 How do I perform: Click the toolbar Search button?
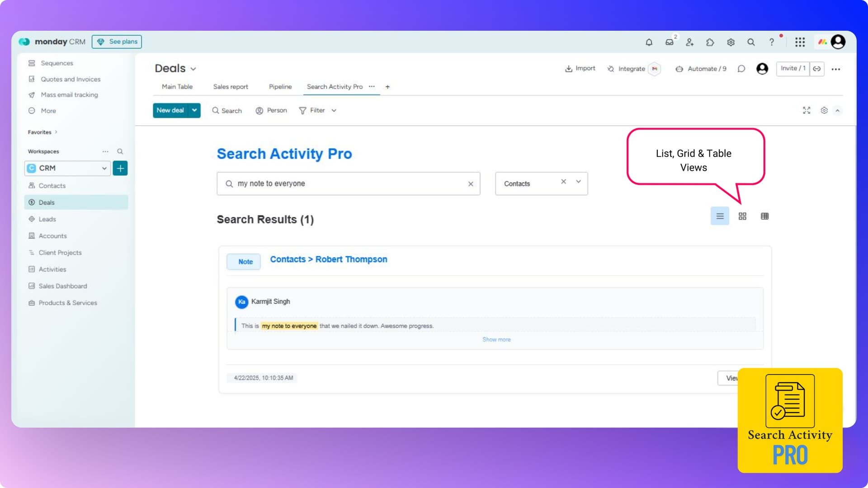coord(227,110)
